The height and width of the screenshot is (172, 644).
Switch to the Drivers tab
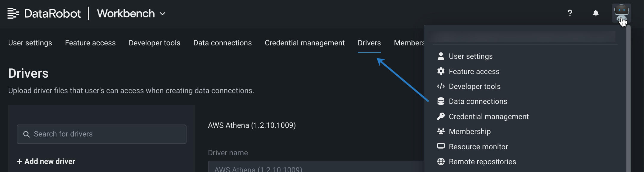click(369, 43)
